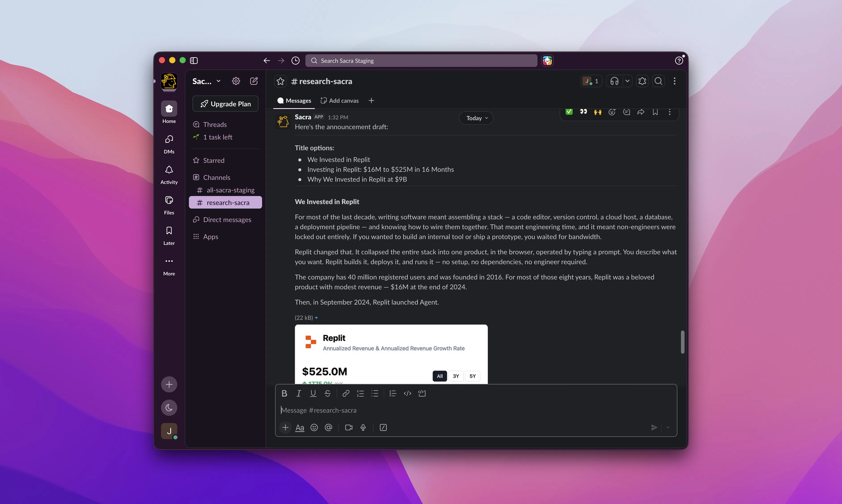Screen dimensions: 842x504
Task: Toggle the Aa formatting toolbar
Action: pos(300,427)
